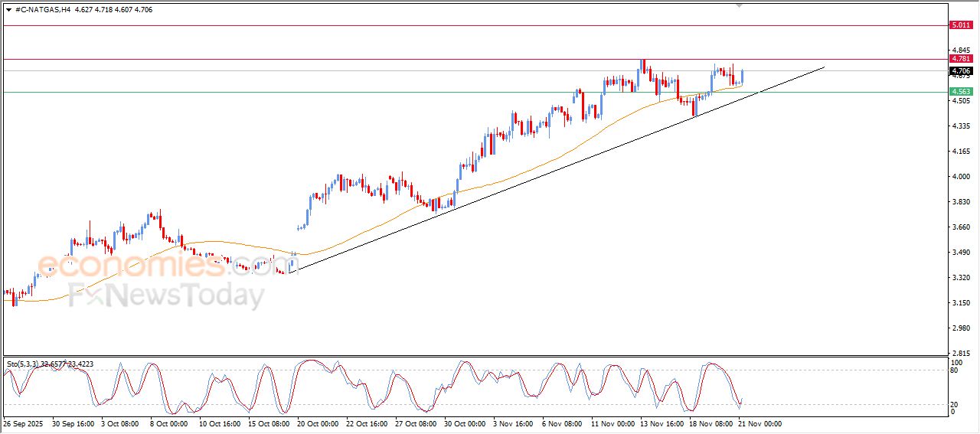Click the 20 Oct 00:00 date label

[317, 423]
